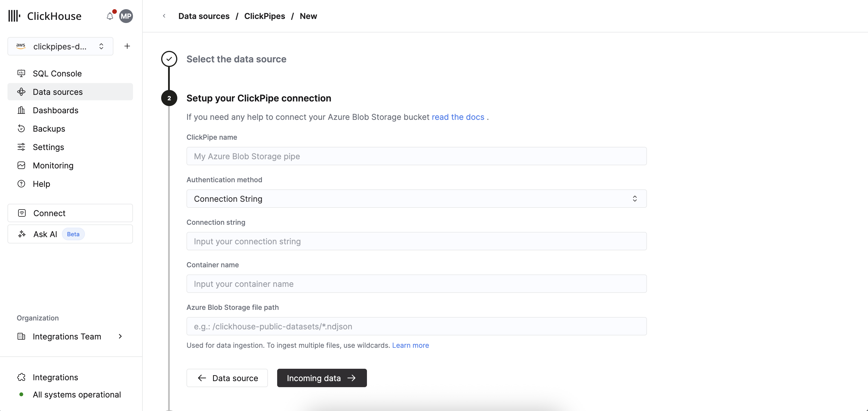The width and height of the screenshot is (868, 411).
Task: Click the ClickPipe name input field
Action: 416,156
